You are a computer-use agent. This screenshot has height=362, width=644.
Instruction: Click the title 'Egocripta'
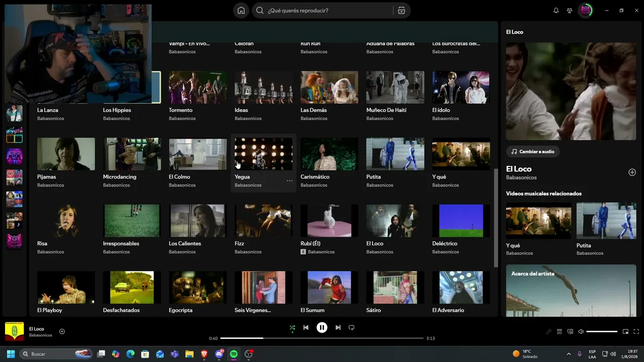click(x=181, y=310)
